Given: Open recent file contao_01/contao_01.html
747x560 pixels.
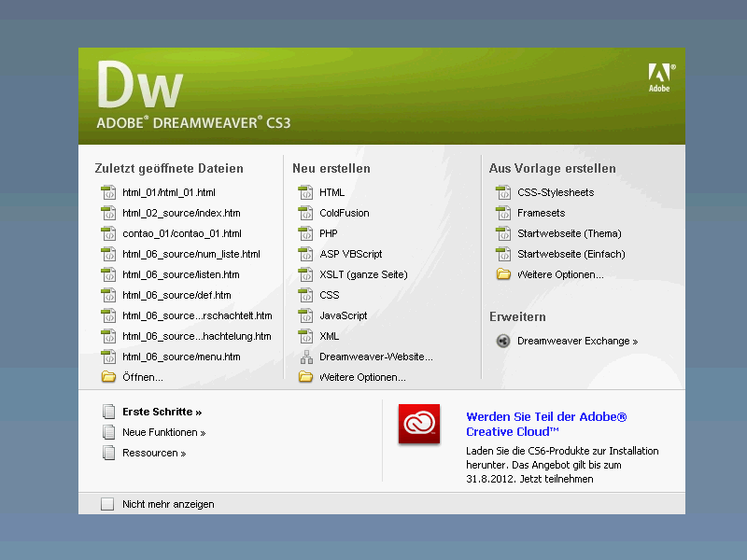Looking at the screenshot, I should point(182,234).
